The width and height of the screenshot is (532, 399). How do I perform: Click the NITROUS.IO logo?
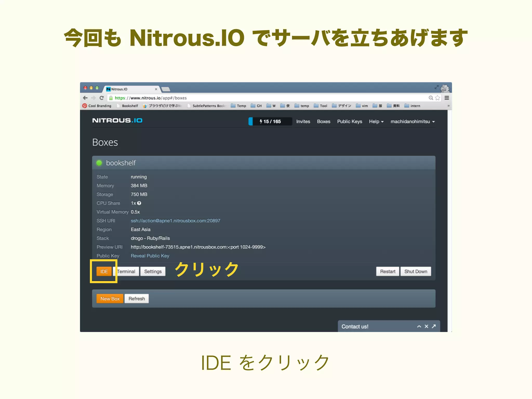click(117, 120)
